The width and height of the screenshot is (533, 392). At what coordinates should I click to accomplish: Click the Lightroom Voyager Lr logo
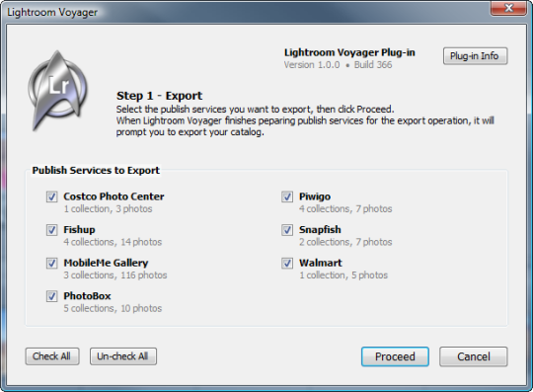point(58,91)
